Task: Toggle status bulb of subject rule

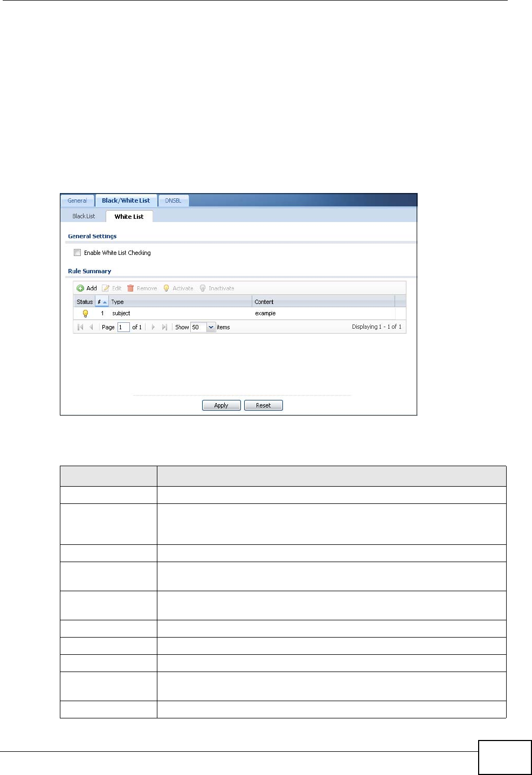Action: coord(85,313)
